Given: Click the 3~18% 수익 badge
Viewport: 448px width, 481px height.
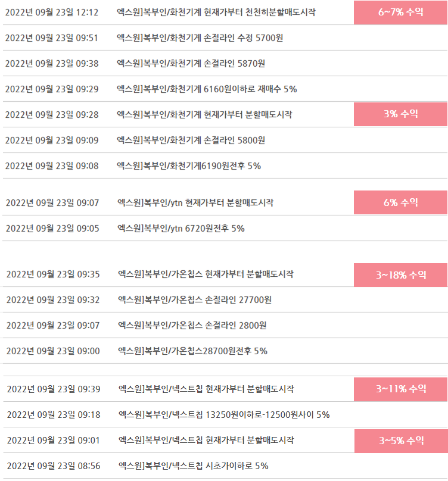Looking at the screenshot, I should point(400,275).
